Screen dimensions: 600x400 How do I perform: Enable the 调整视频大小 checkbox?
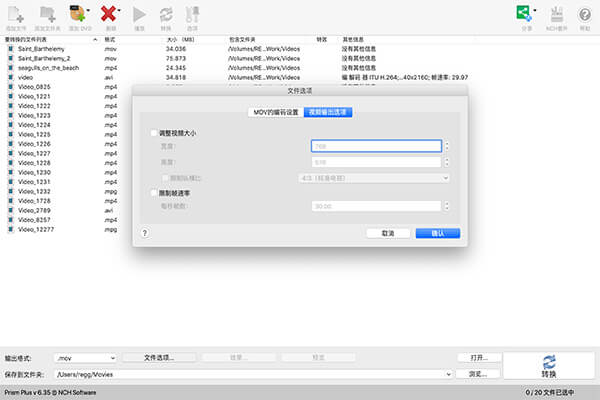click(x=153, y=133)
